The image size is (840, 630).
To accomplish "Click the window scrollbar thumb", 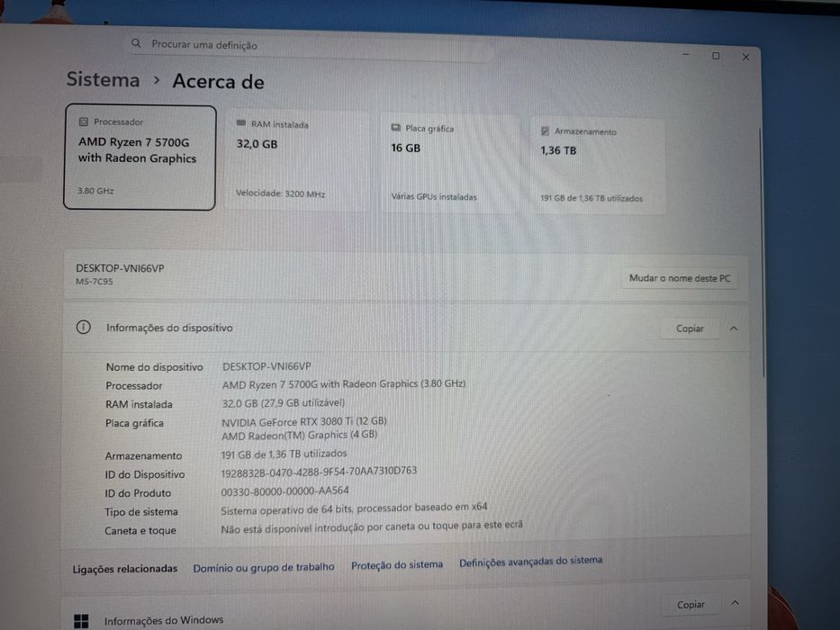I will tap(763, 252).
